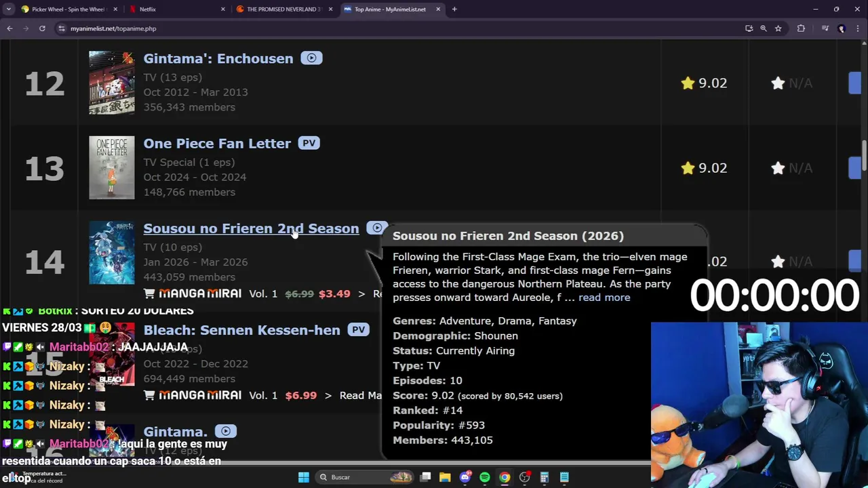
Task: Play the Gintama. video preview icon
Action: click(x=226, y=431)
